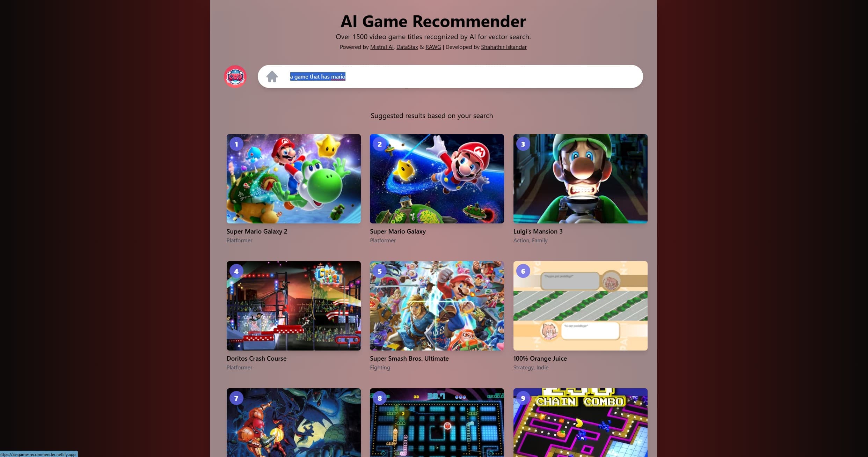The image size is (868, 457).
Task: Click the search input field
Action: tap(450, 76)
